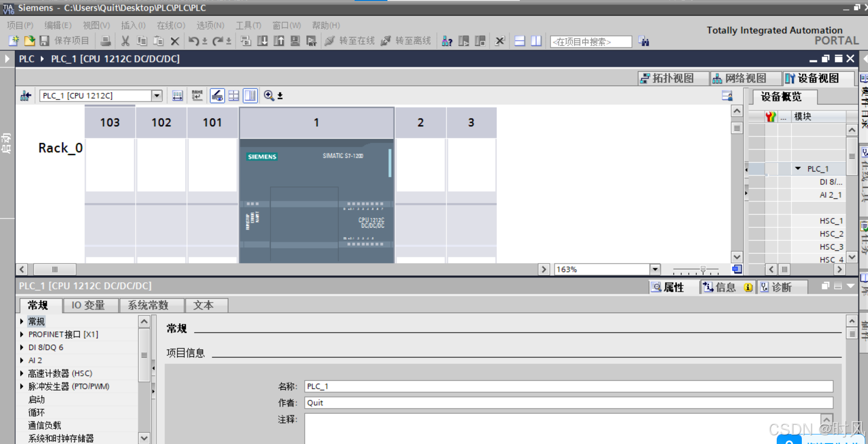Click the zoom slider handle

pyautogui.click(x=703, y=270)
